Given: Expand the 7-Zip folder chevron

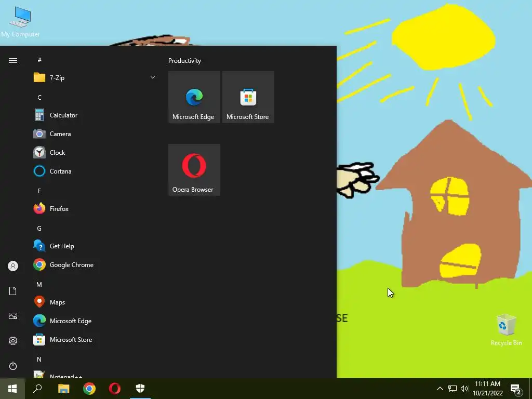Looking at the screenshot, I should [x=153, y=78].
